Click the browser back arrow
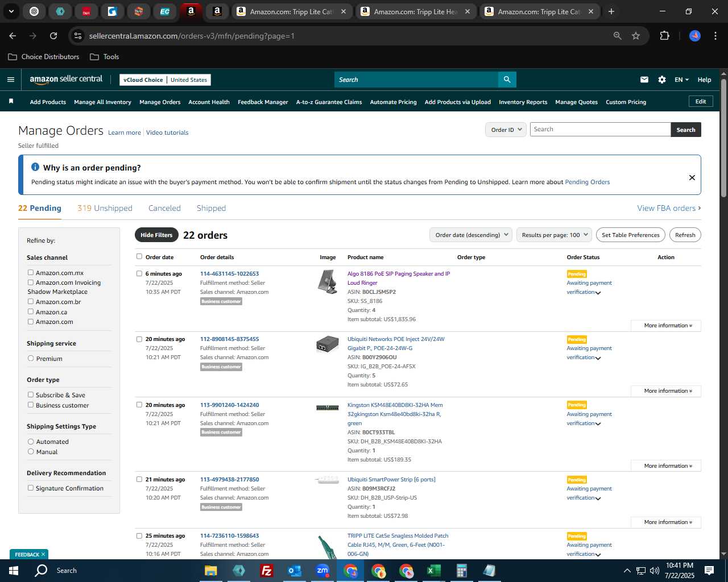 click(13, 36)
